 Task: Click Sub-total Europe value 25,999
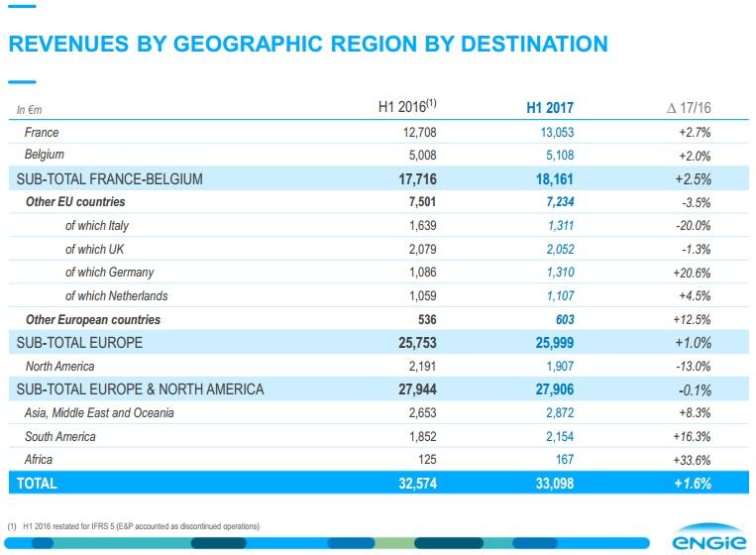(x=555, y=343)
